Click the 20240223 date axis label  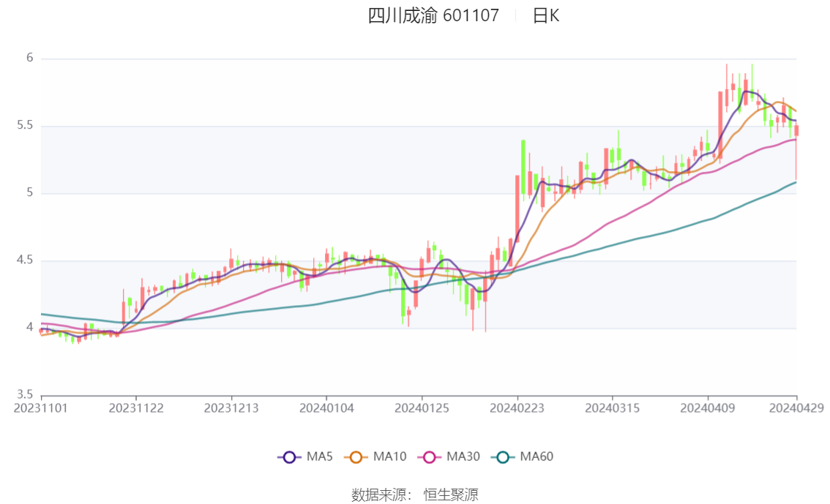(517, 408)
